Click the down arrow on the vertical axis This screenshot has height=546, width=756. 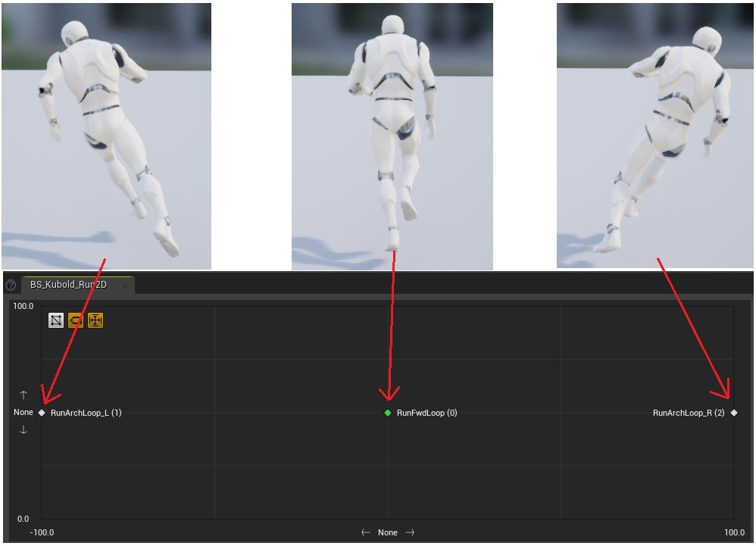(23, 429)
